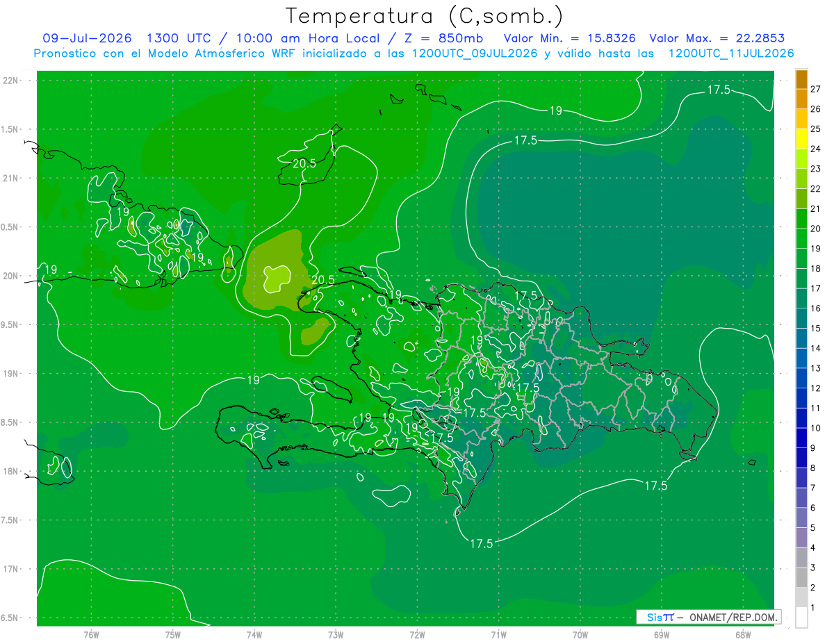Click the "Valor Max. = 22.2853" text
The width and height of the screenshot is (834, 644).
pos(719,38)
